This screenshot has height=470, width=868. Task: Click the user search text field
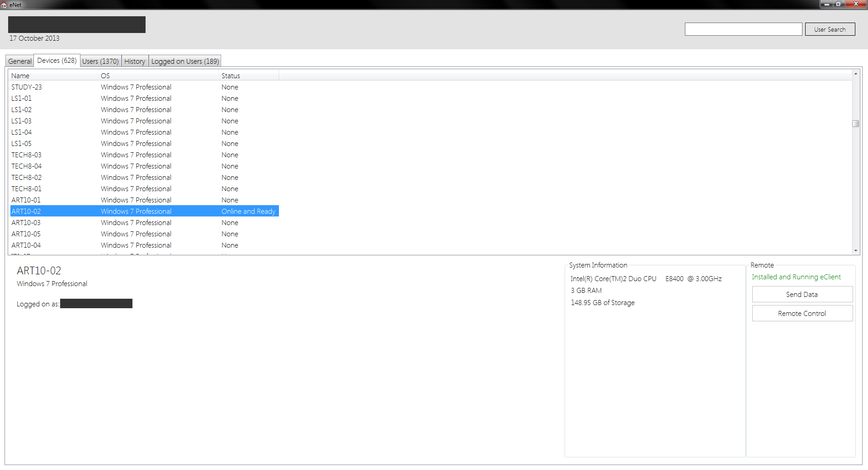(x=743, y=29)
